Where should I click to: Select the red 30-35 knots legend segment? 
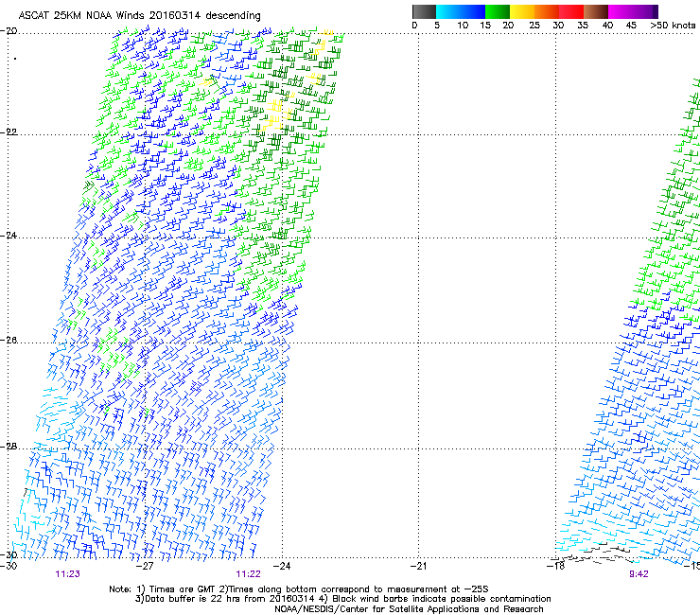(x=571, y=11)
